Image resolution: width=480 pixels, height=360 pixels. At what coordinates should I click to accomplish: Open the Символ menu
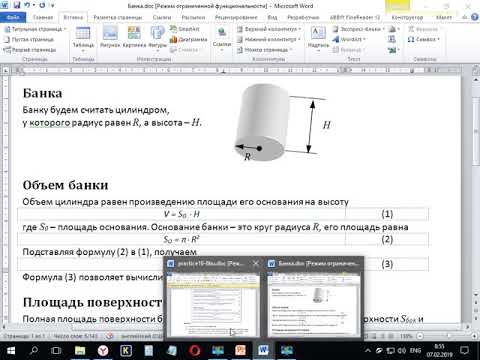pyautogui.click(x=423, y=39)
